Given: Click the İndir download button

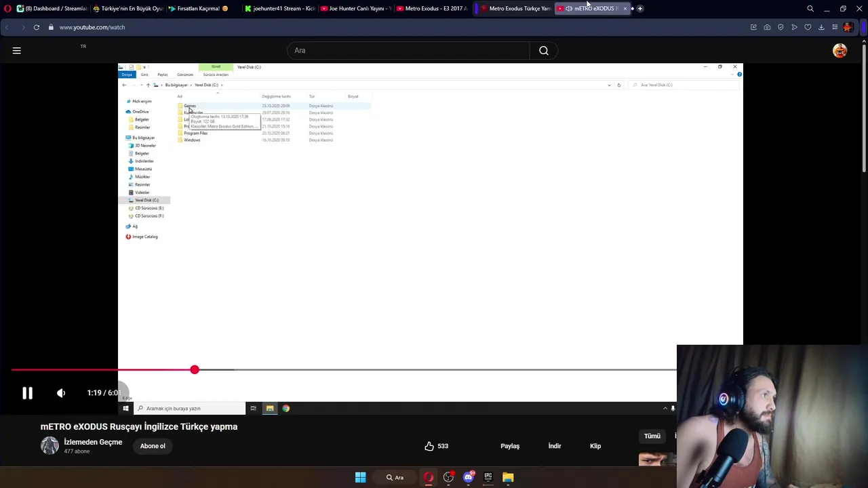Looking at the screenshot, I should 555,446.
